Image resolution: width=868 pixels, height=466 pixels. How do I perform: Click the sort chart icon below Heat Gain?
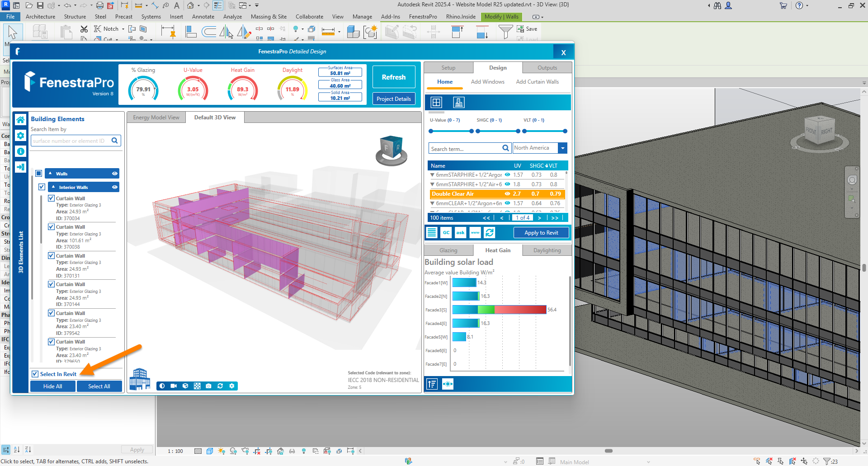pos(432,384)
